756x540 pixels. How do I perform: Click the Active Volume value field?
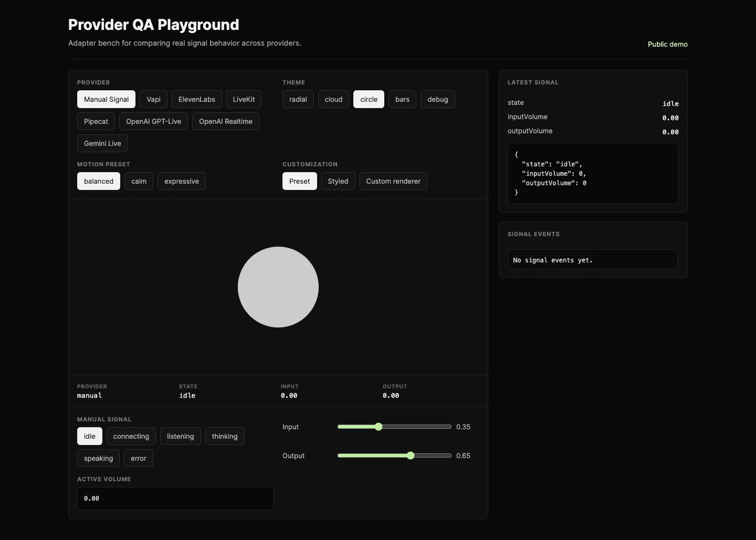pos(175,499)
